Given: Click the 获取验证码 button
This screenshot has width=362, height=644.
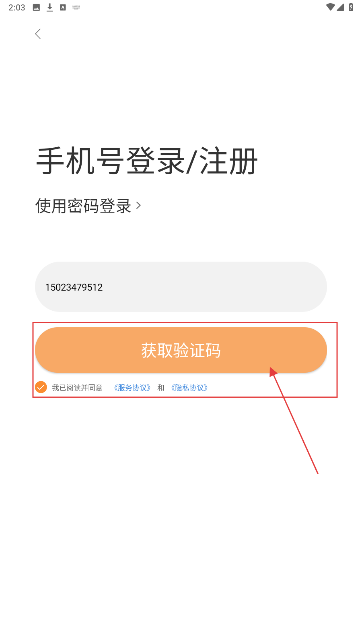Looking at the screenshot, I should coord(181,350).
